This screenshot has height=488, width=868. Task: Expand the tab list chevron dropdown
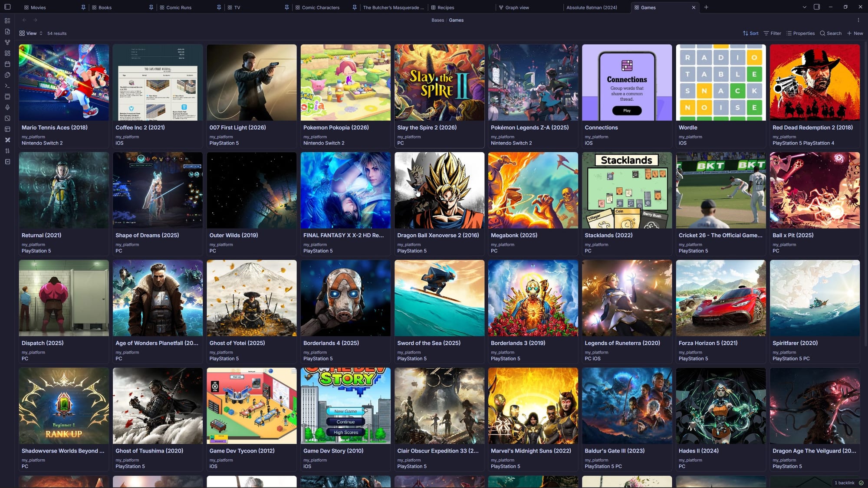coord(804,7)
